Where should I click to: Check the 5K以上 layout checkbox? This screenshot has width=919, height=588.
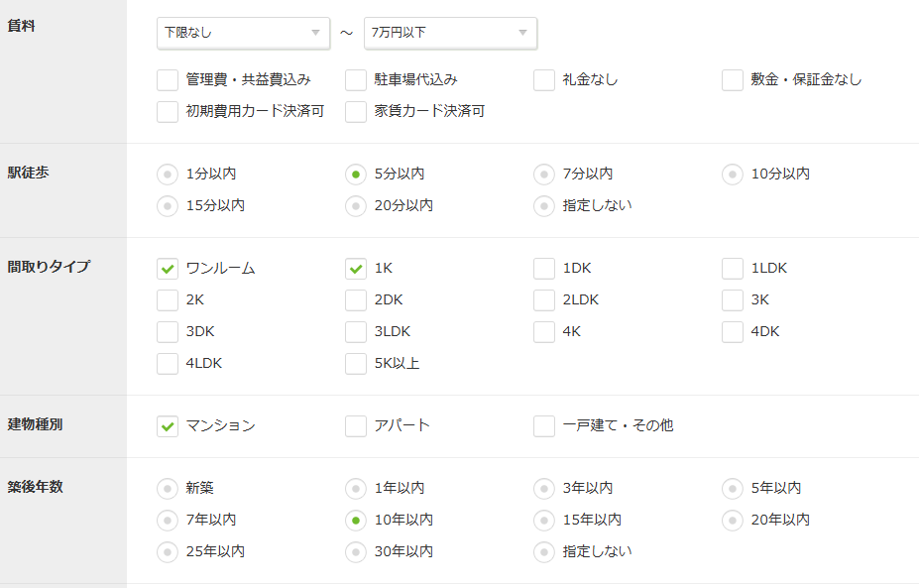point(356,364)
